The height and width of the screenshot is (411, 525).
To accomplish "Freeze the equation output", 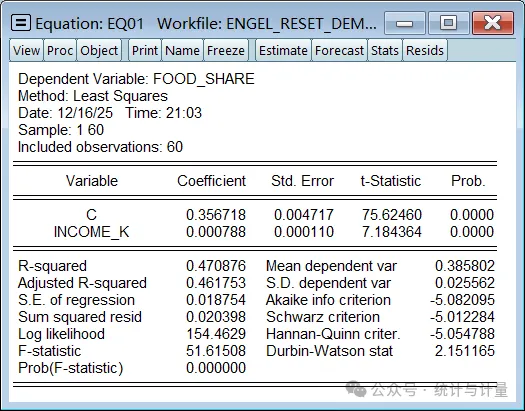I will tap(226, 51).
